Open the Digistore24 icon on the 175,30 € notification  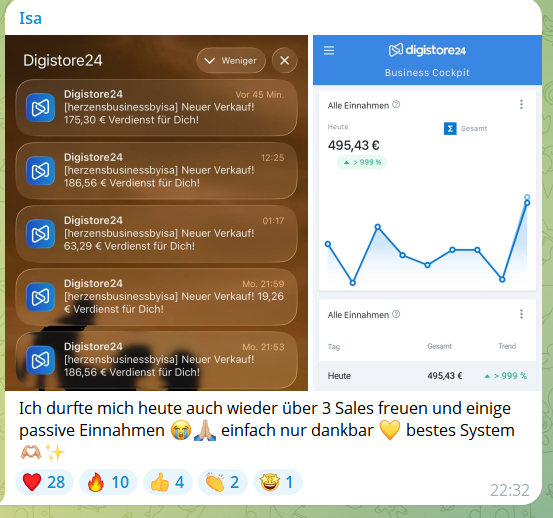[41, 108]
